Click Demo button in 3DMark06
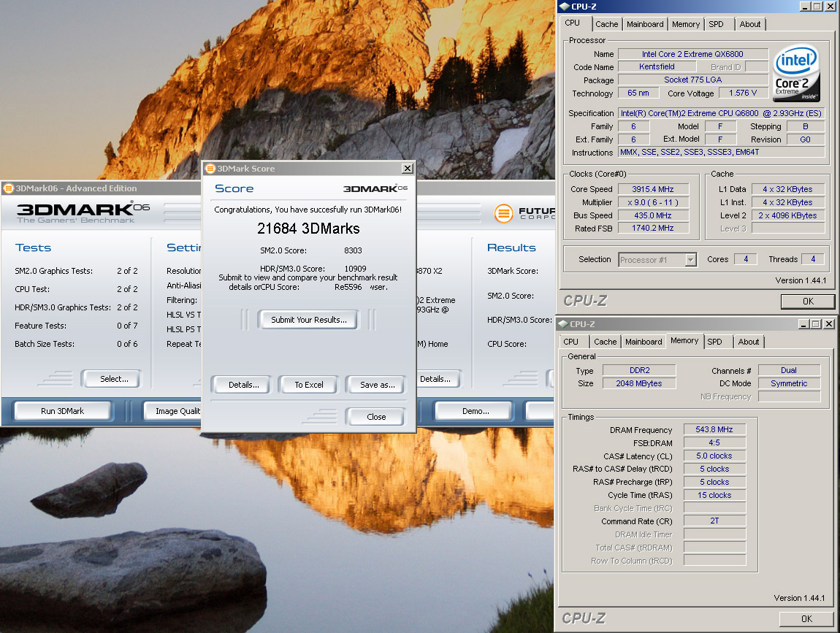840x633 pixels. 476,411
